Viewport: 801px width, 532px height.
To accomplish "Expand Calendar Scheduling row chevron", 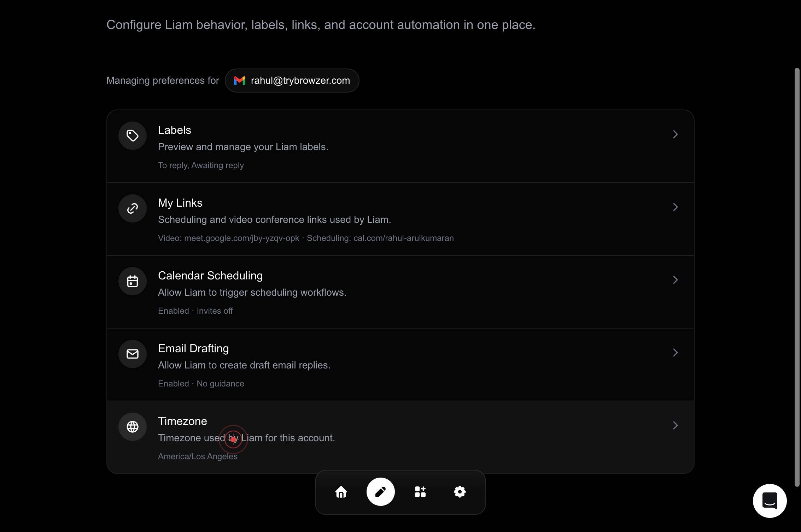I will 675,280.
